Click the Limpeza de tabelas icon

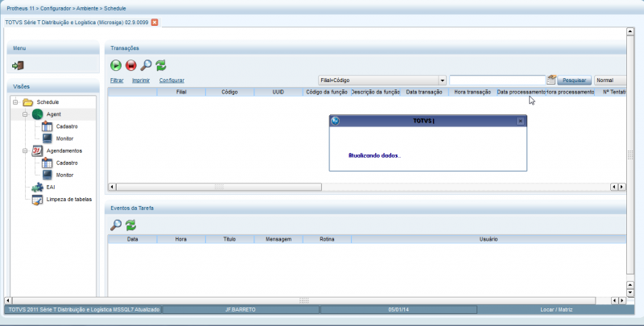tap(37, 200)
